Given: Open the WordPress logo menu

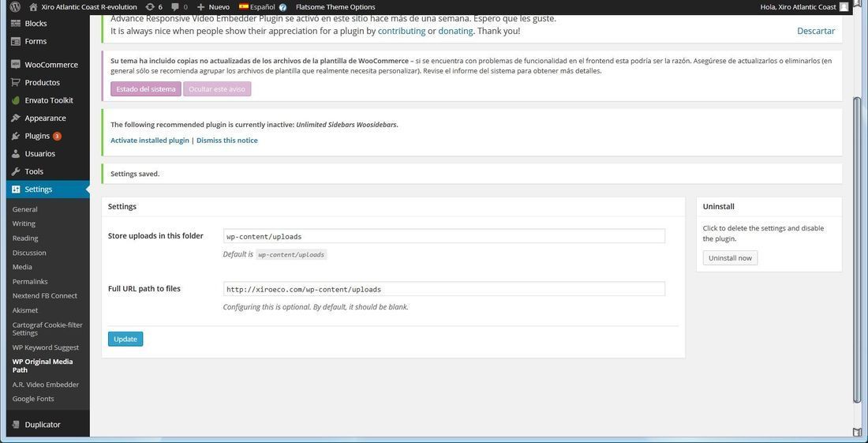Looking at the screenshot, I should pos(16,7).
